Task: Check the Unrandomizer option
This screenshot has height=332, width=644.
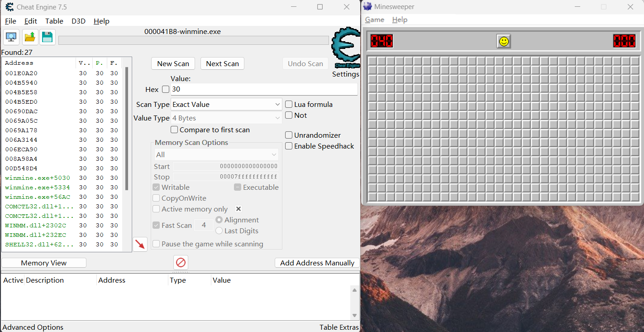Action: coord(289,135)
